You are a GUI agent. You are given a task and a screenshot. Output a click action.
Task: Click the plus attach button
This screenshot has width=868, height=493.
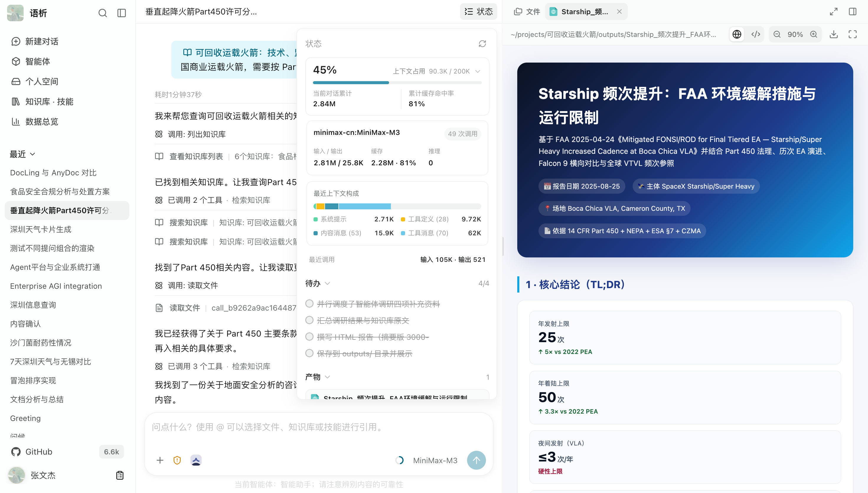tap(160, 460)
